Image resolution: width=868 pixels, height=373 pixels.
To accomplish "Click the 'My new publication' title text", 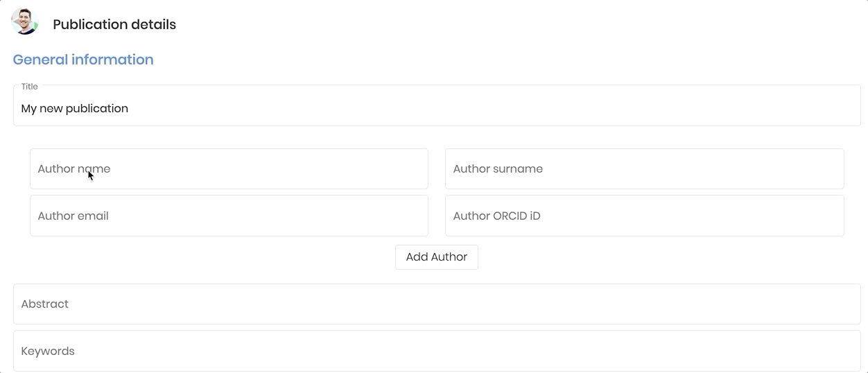I will pos(75,108).
